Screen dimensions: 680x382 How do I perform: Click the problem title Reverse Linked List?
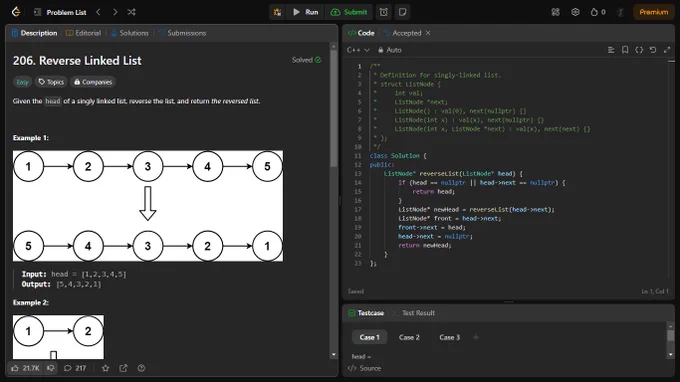[x=77, y=61]
